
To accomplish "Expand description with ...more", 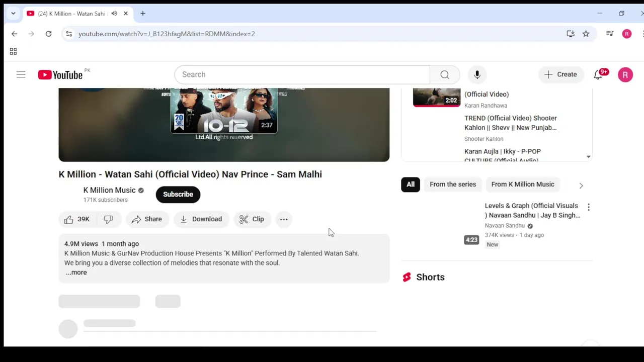I will click(76, 273).
